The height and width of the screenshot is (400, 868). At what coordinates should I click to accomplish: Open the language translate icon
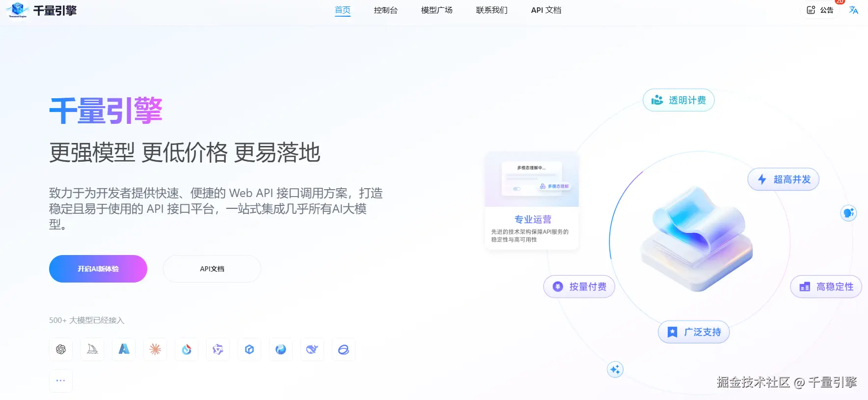pyautogui.click(x=854, y=10)
